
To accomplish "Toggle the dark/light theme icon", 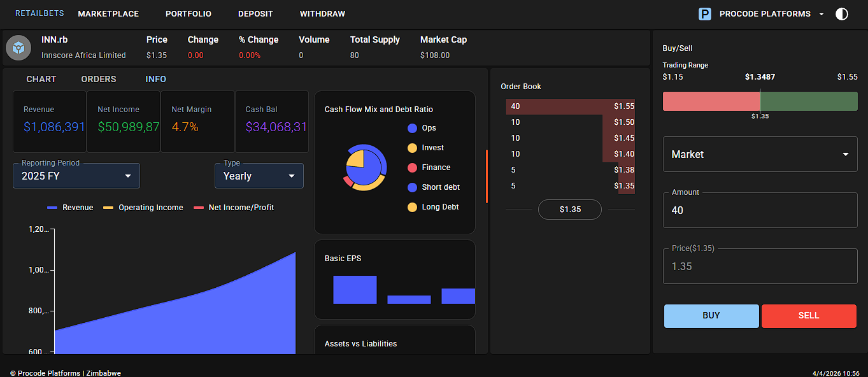I will [x=841, y=14].
